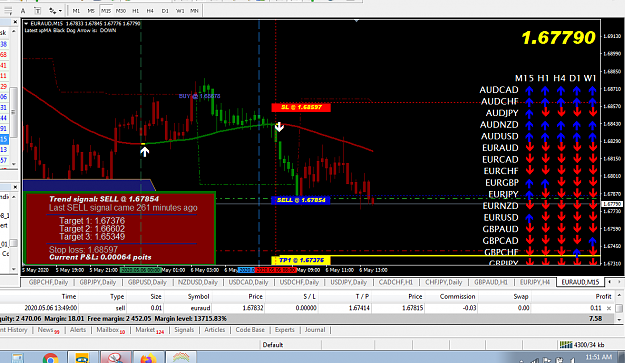Image resolution: width=625 pixels, height=363 pixels.
Task: Sort trades by Commission column header
Action: click(457, 296)
